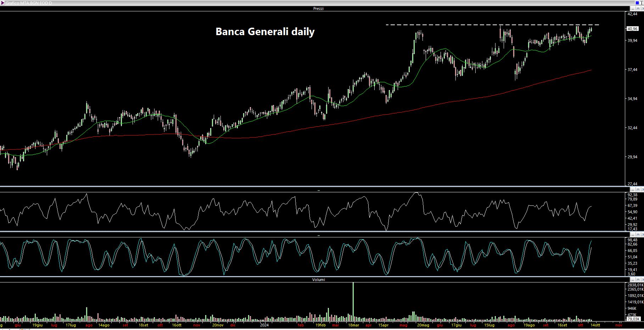Click the 15apr date marker
The image size is (644, 330).
(383, 325)
